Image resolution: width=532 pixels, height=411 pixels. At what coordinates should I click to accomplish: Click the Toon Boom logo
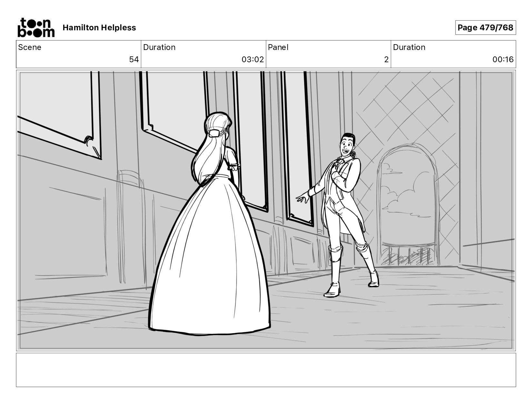[x=36, y=27]
